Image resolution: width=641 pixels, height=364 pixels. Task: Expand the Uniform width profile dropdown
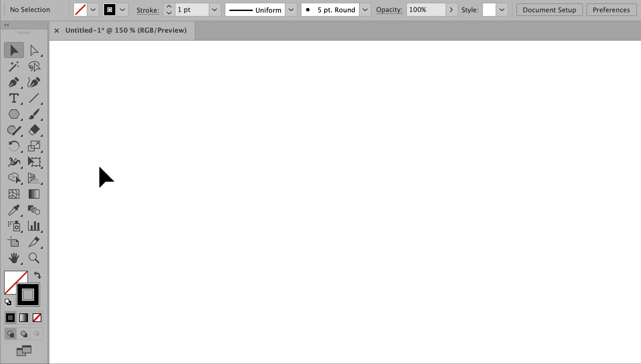click(291, 10)
